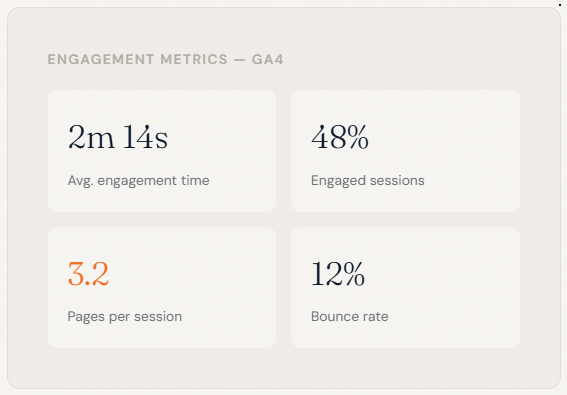The height and width of the screenshot is (395, 567).
Task: Select the Bounce rate card
Action: (405, 288)
